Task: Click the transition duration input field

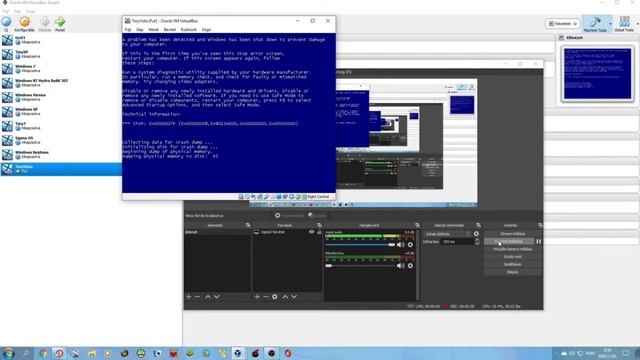Action: tap(458, 242)
